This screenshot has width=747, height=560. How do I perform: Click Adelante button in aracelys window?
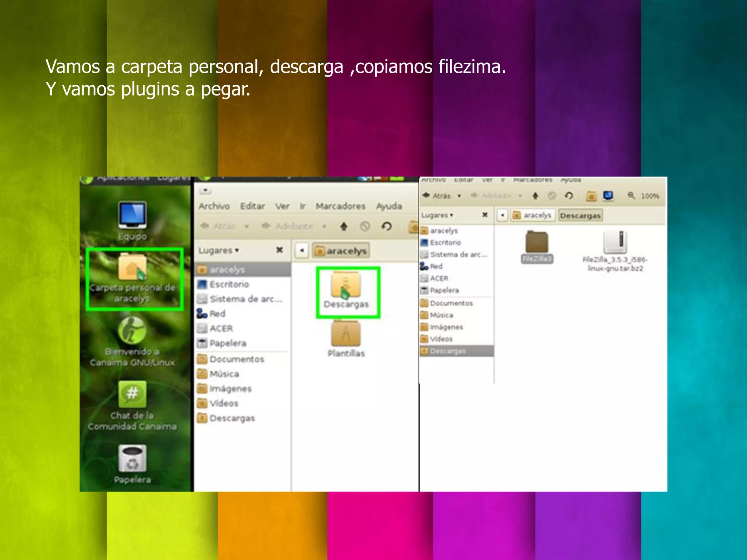tap(287, 226)
